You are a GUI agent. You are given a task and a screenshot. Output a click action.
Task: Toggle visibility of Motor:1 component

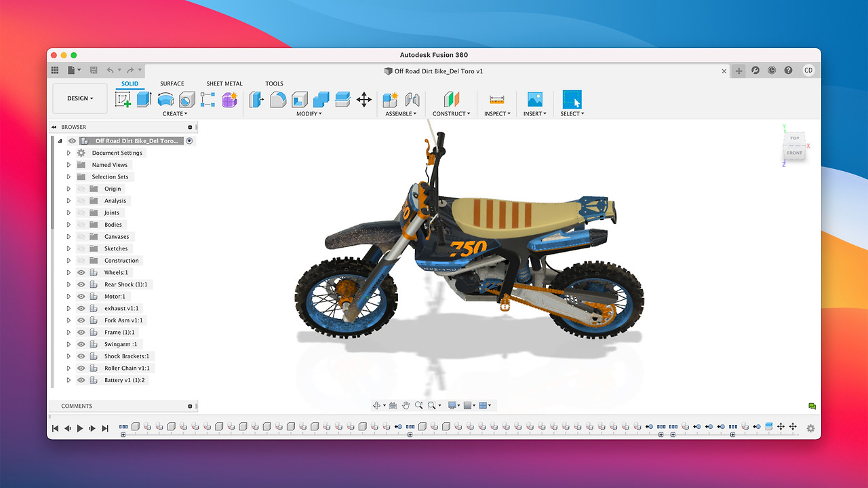(81, 297)
